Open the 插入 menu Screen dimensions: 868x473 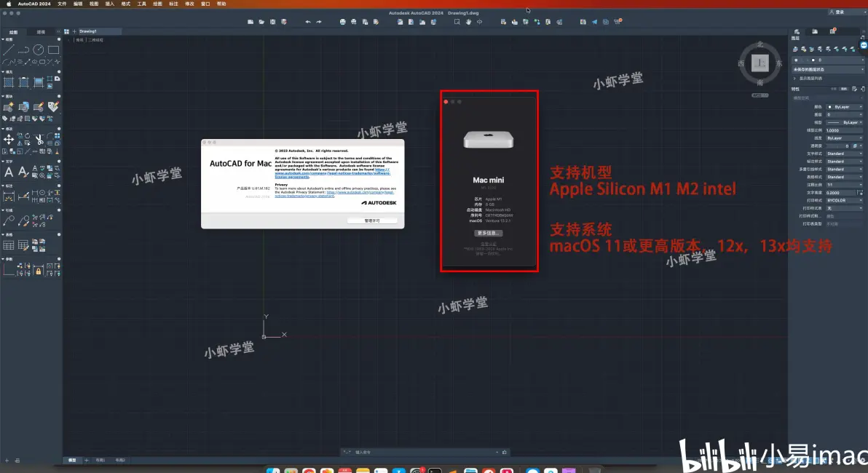[110, 4]
